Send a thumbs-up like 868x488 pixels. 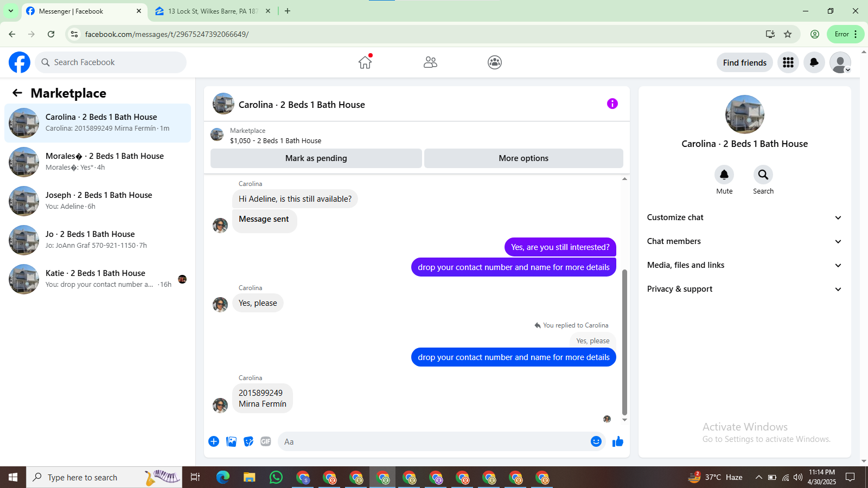(618, 441)
